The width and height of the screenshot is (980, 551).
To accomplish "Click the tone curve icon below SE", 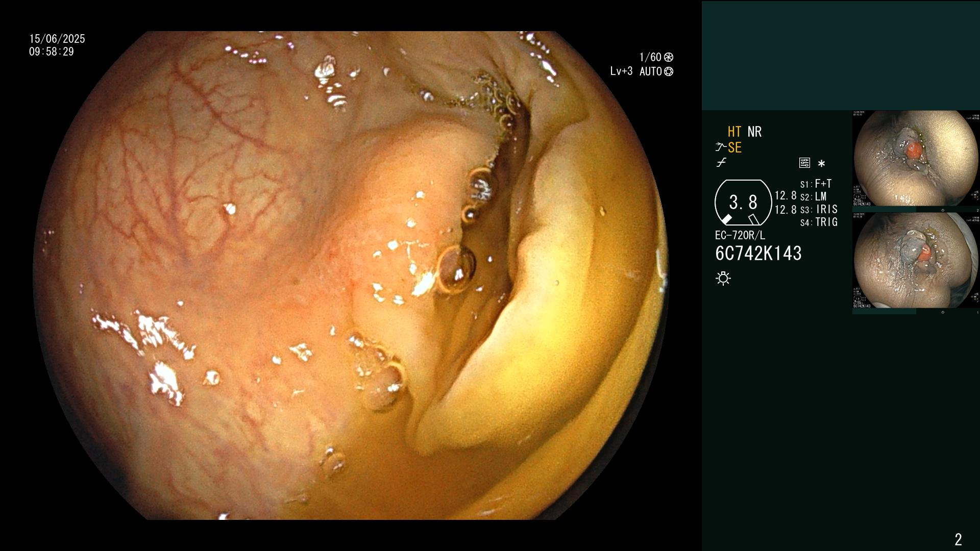I will point(721,163).
